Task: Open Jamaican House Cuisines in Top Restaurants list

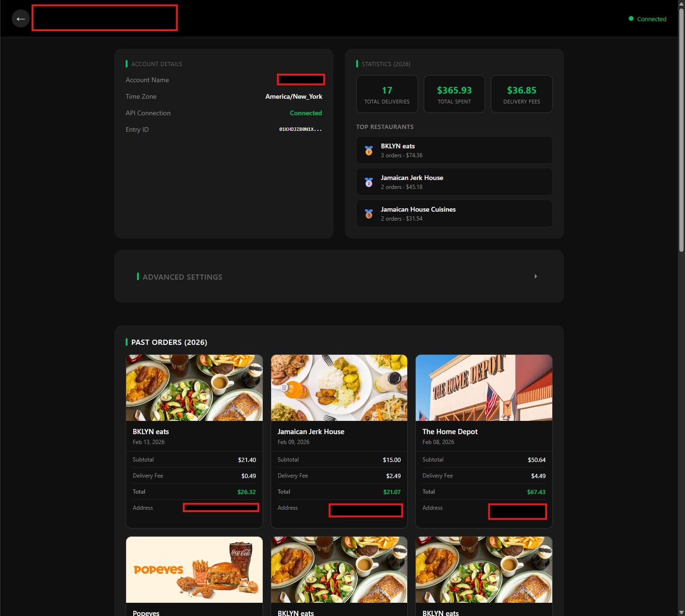Action: point(454,214)
